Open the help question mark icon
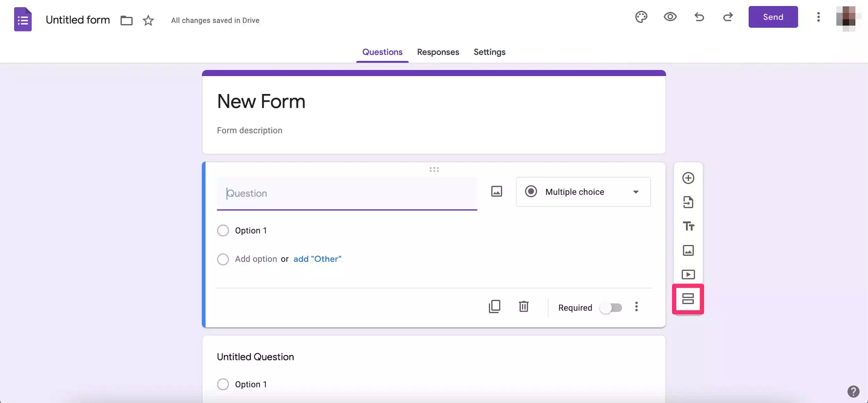The image size is (868, 403). tap(853, 392)
